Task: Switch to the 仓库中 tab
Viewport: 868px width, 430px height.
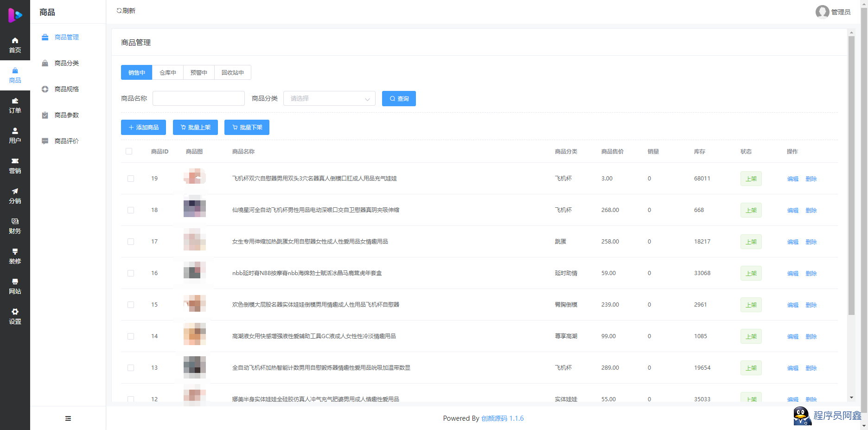Action: pyautogui.click(x=168, y=72)
